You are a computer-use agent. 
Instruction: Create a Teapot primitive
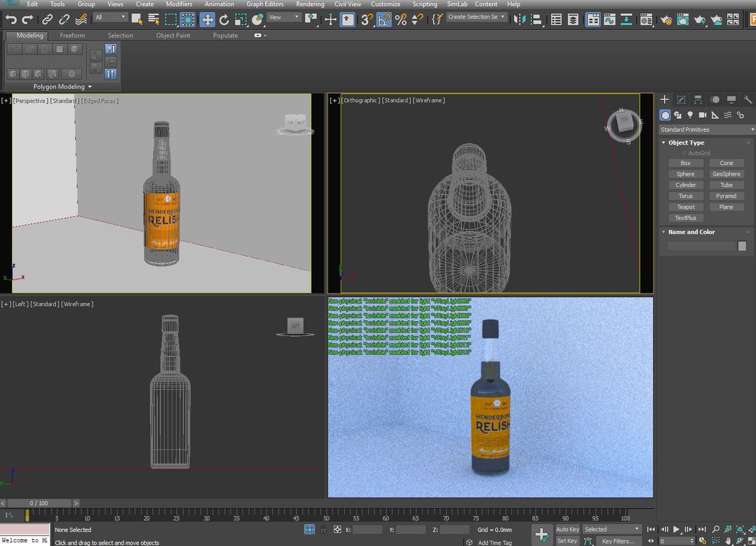coord(685,207)
